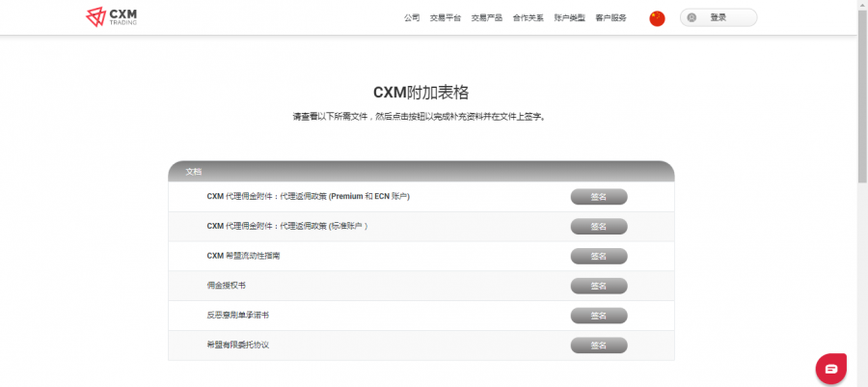
Task: Open the 交易平台 menu
Action: click(x=445, y=17)
